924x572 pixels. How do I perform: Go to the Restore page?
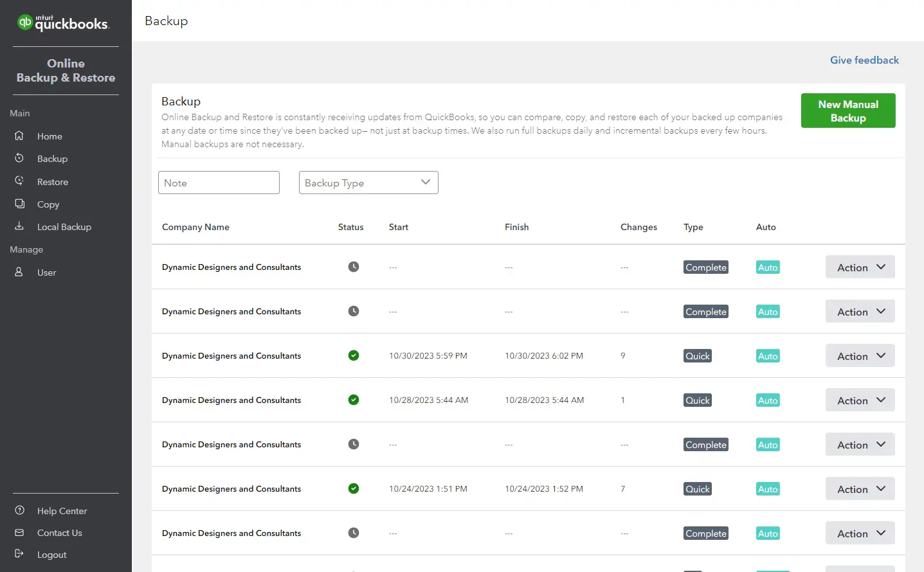[53, 182]
